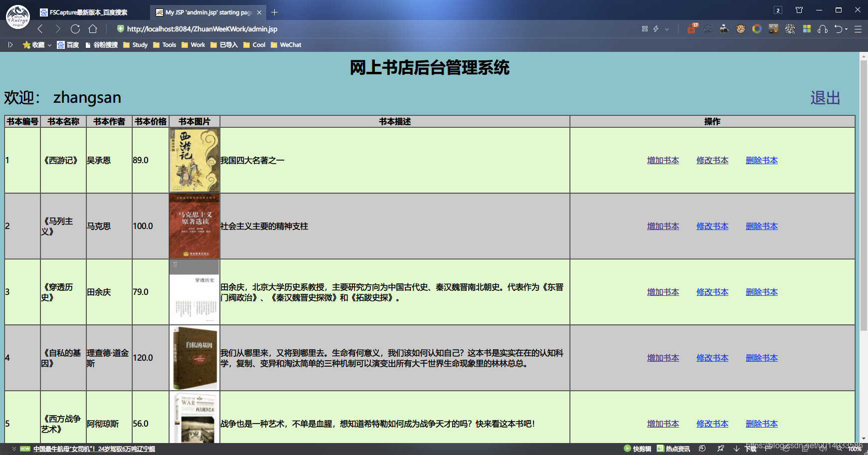Open the 热点资讯 status bar item
Screen dimensions: 868x455
(x=673, y=449)
